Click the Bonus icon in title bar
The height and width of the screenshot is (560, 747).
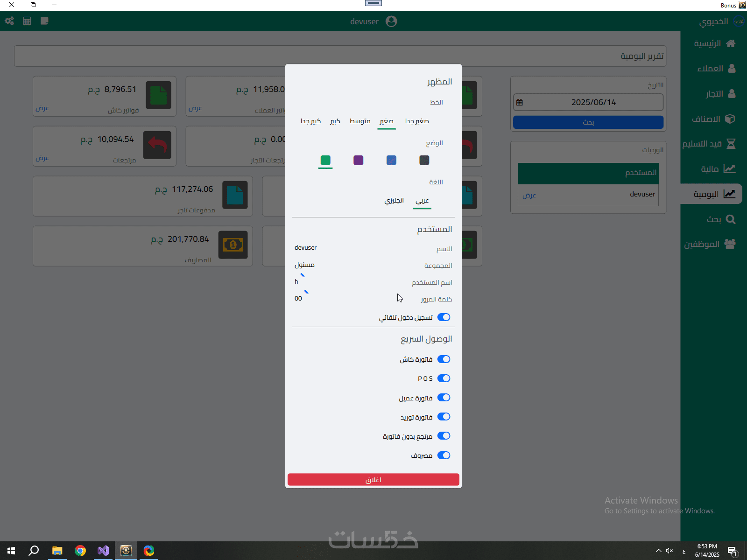pos(742,5)
